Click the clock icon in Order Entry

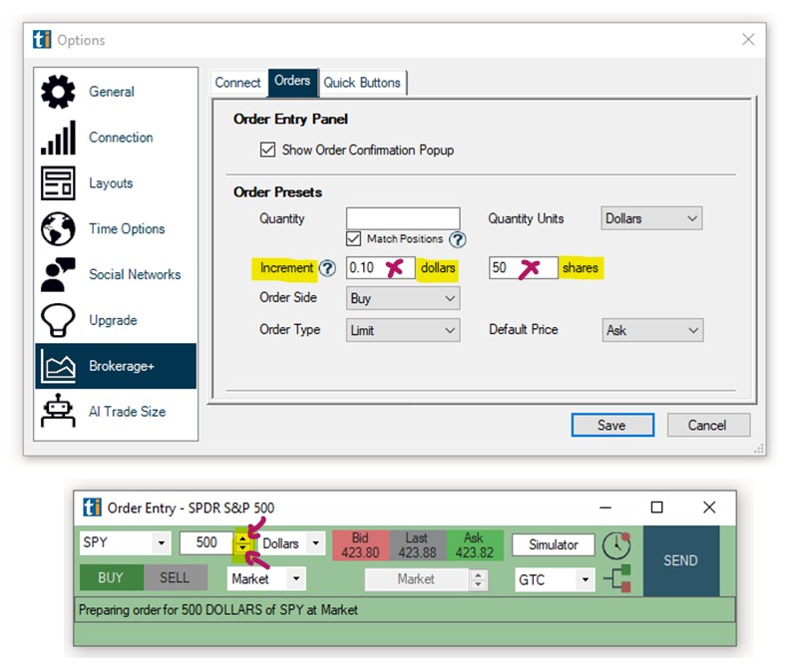616,545
